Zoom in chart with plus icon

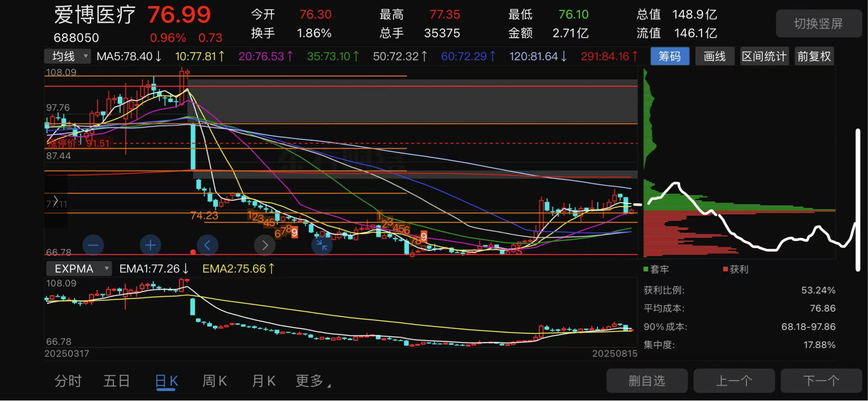pos(150,245)
